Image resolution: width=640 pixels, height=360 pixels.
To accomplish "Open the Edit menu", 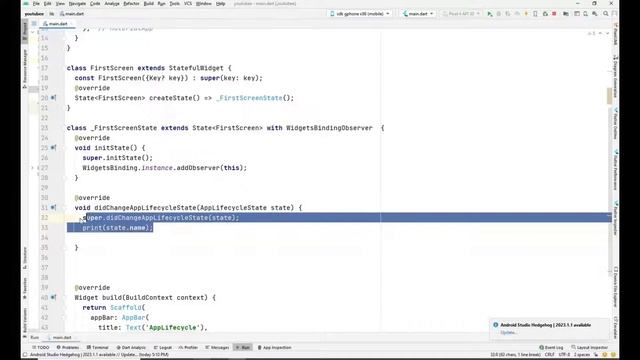I will point(48,4).
